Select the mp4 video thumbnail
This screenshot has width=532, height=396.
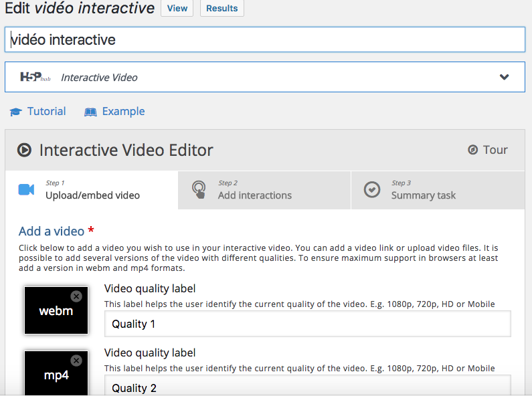[x=56, y=373]
